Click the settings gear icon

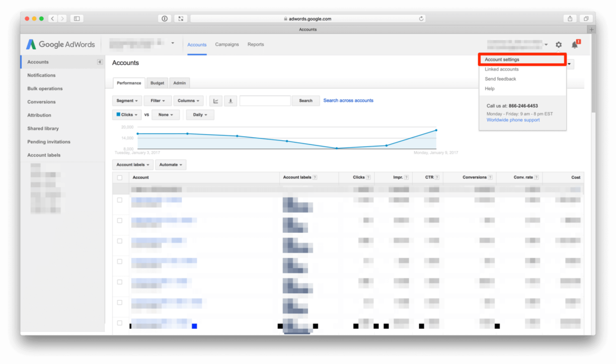point(559,45)
